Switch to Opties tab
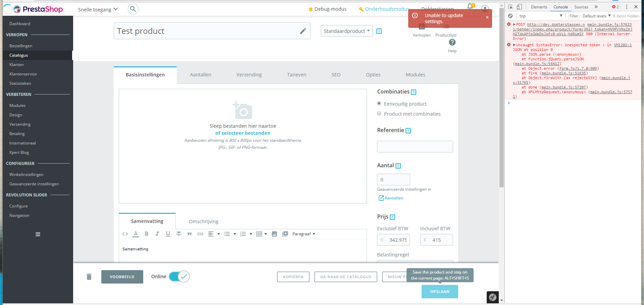Image resolution: width=644 pixels, height=305 pixels. (373, 75)
